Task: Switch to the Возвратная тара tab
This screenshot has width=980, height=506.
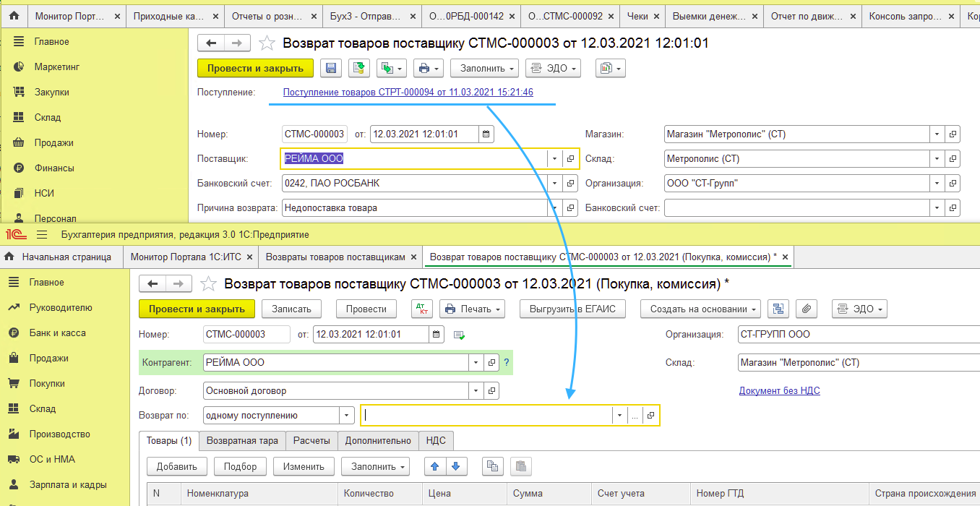Action: point(242,440)
